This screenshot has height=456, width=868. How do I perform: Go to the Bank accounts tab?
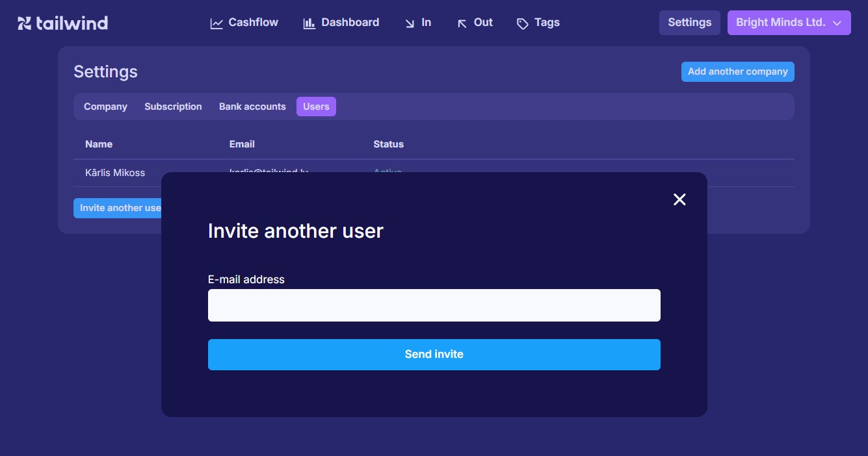(x=252, y=107)
